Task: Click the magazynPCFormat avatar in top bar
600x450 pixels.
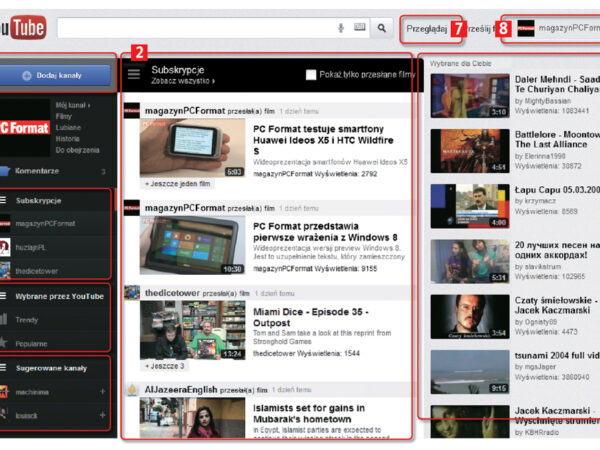Action: [525, 28]
